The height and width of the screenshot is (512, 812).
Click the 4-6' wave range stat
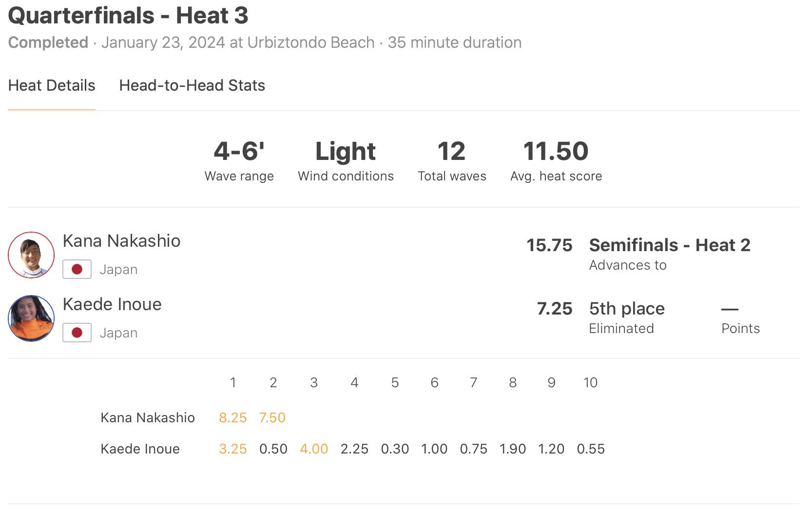[x=239, y=151]
